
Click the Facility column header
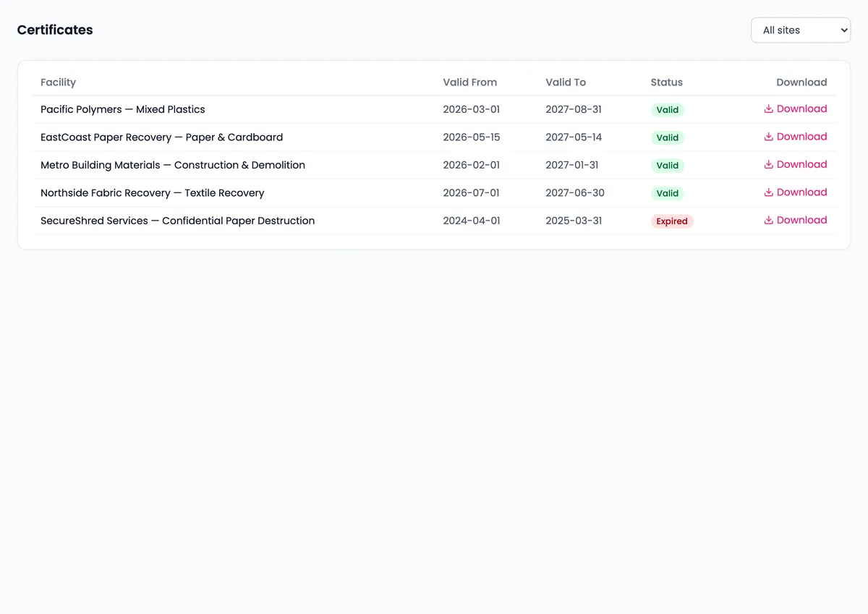58,82
